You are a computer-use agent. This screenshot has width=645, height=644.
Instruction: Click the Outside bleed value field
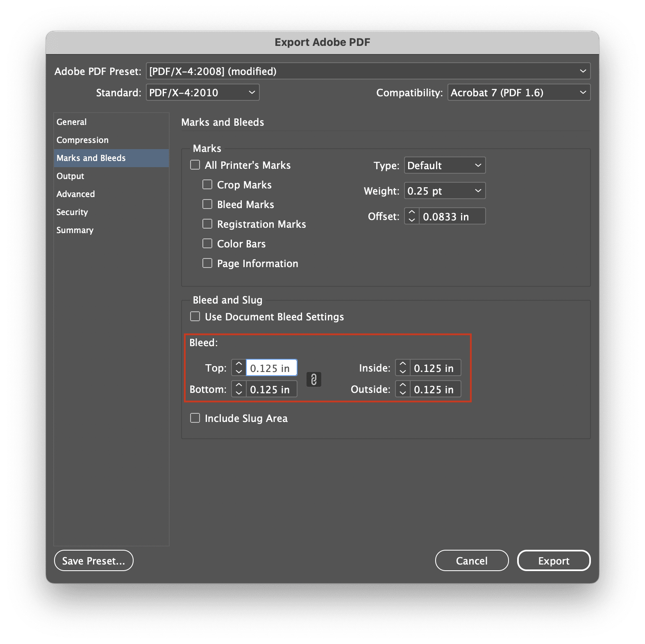(435, 389)
